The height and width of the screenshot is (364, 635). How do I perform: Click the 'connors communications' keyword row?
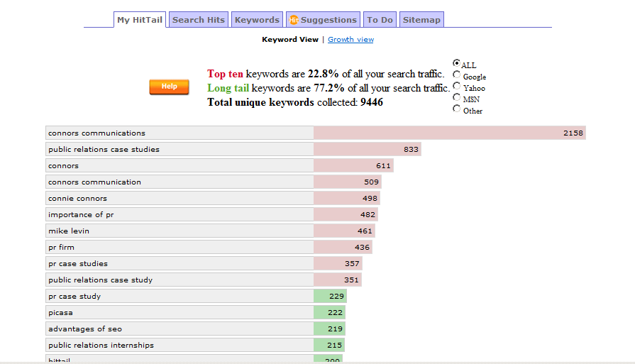tap(180, 133)
